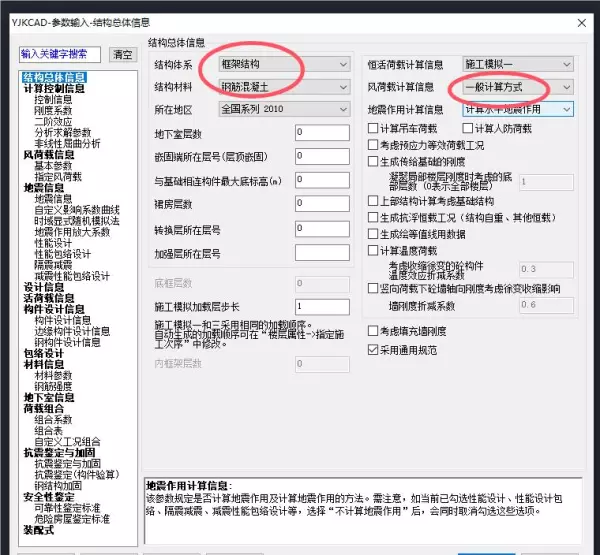600x555 pixels.
Task: Select 组合表 tree item
Action: click(49, 431)
